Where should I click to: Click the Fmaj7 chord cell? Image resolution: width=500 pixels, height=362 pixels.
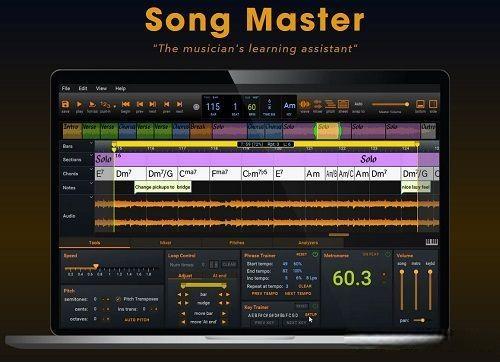(225, 174)
